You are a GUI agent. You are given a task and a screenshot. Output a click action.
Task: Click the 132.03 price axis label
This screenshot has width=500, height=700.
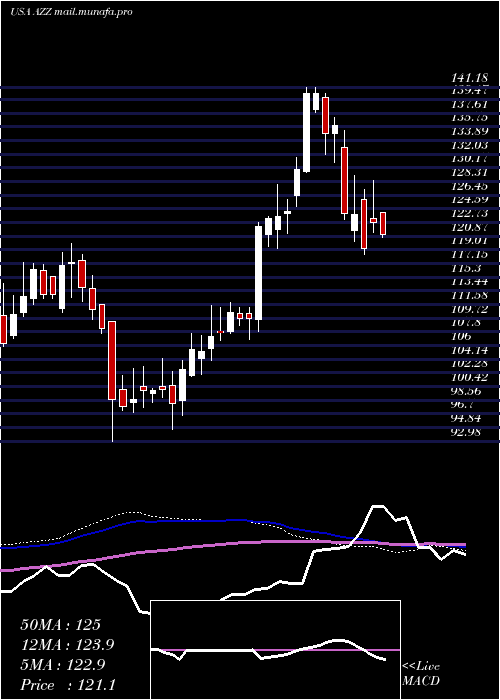[470, 145]
